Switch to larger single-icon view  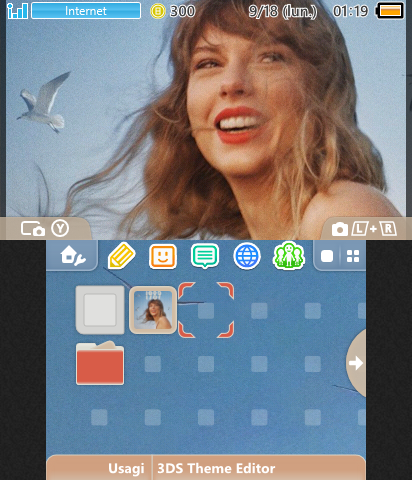[327, 256]
